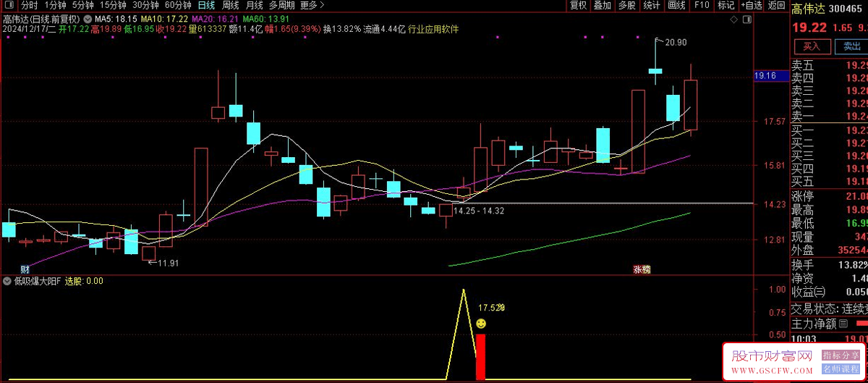Toggle the 叠加 overlay option
The height and width of the screenshot is (383, 868).
coord(603,5)
